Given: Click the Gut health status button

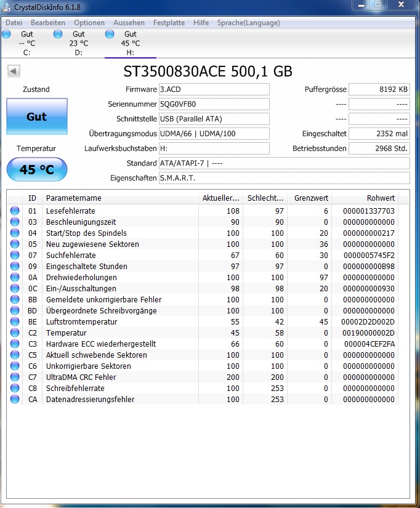Looking at the screenshot, I should pos(37,116).
